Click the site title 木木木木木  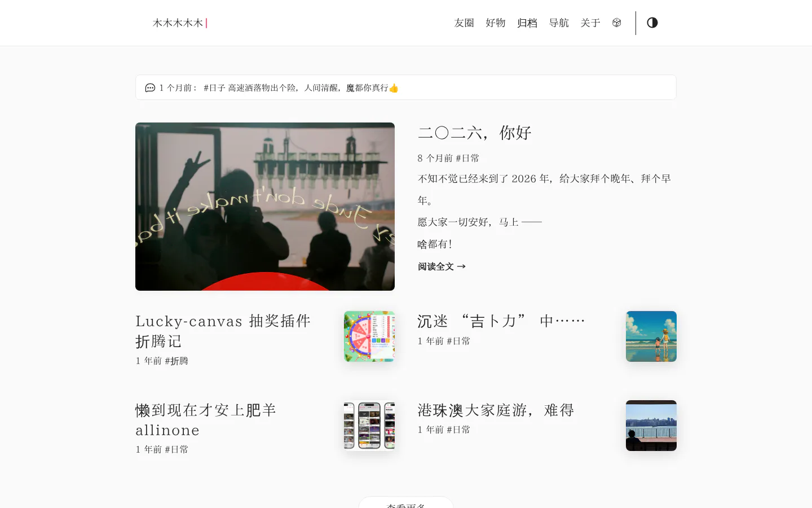coord(178,23)
